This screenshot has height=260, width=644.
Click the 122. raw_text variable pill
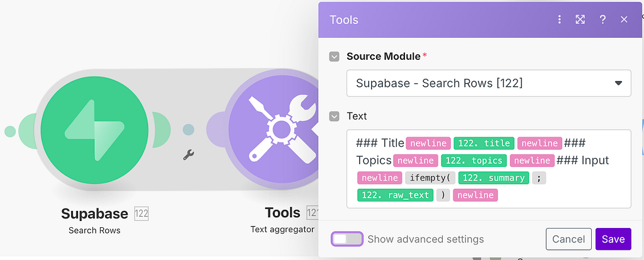coord(396,195)
